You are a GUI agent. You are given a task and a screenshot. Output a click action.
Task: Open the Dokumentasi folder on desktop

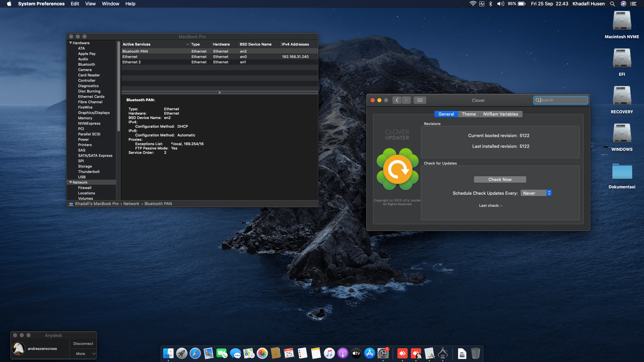click(622, 175)
